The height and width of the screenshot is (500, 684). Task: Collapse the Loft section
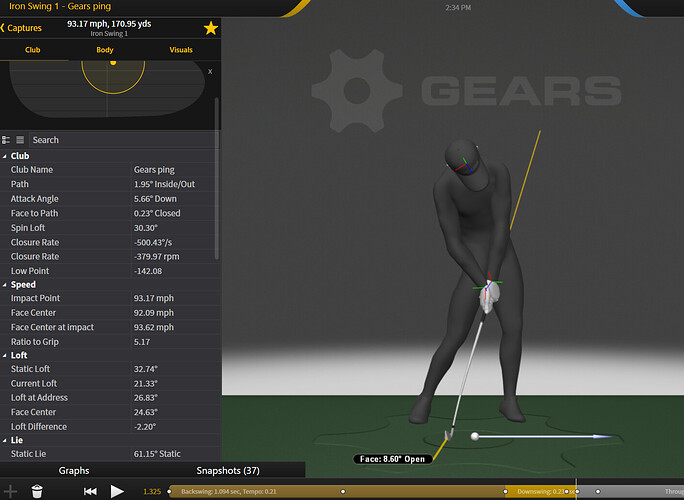pyautogui.click(x=4, y=356)
